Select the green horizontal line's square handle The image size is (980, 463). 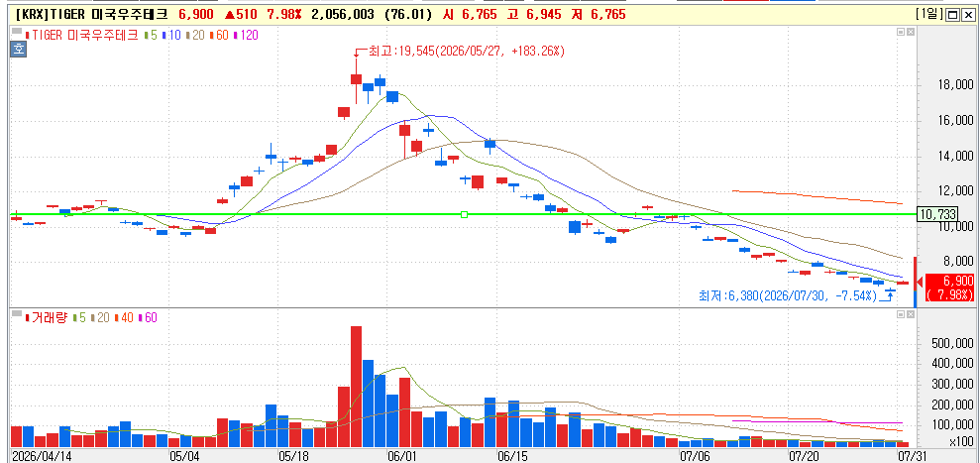click(464, 214)
